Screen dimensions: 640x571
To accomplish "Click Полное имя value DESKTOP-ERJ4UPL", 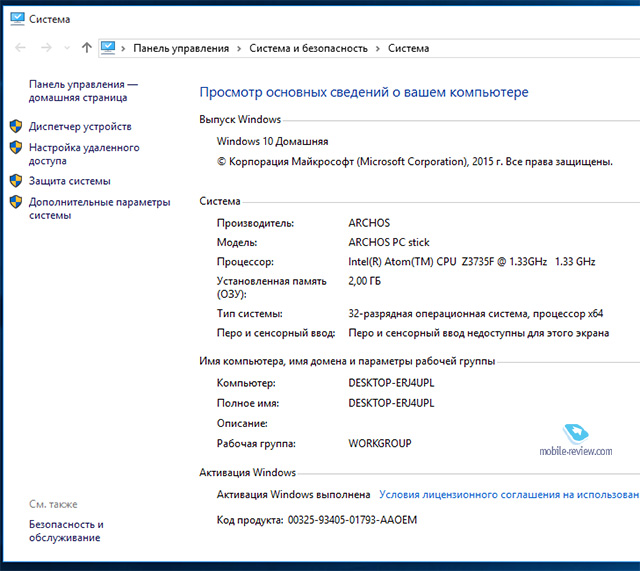I will 391,403.
